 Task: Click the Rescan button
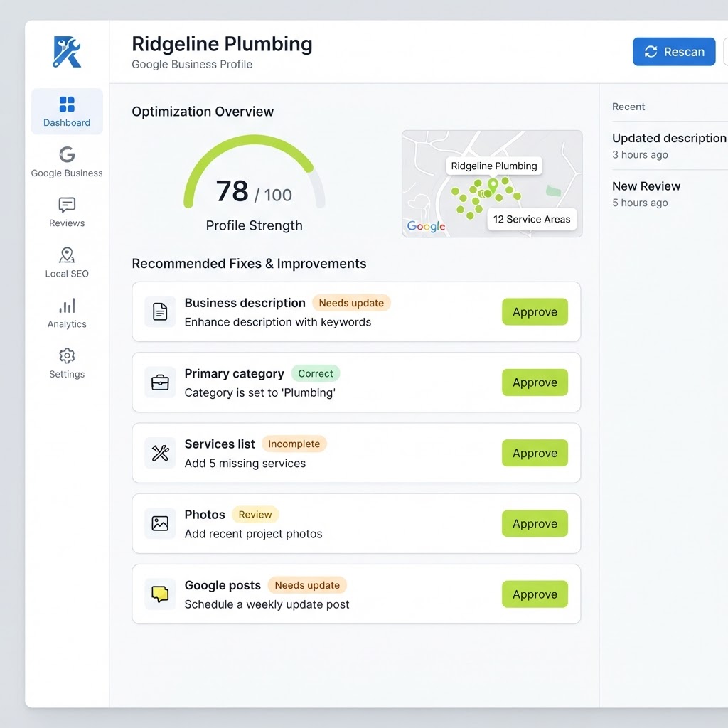[x=674, y=51]
